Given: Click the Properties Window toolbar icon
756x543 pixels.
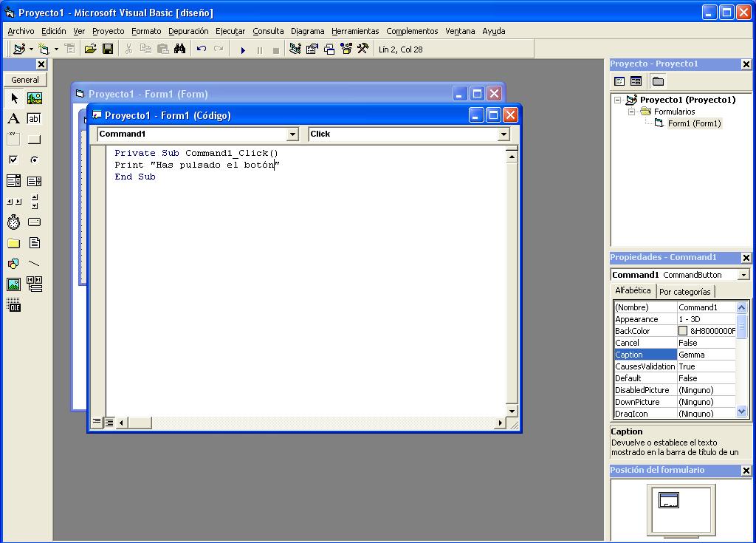Looking at the screenshot, I should [x=311, y=48].
